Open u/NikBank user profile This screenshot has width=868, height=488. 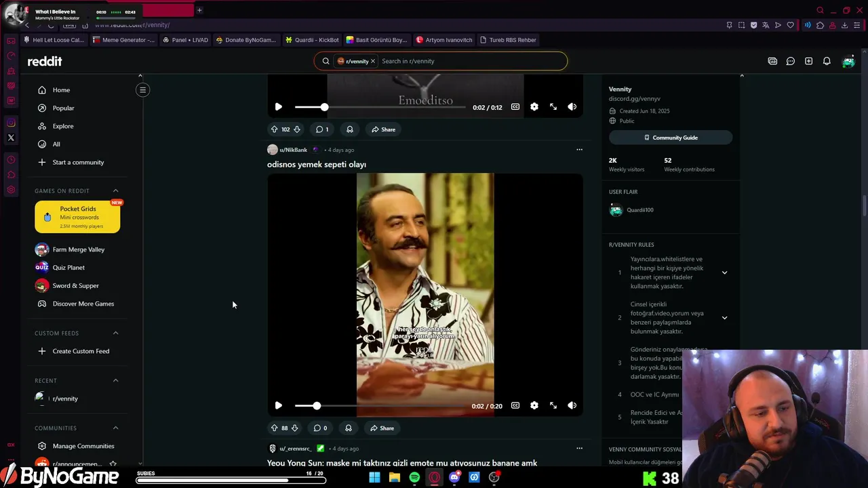[293, 150]
